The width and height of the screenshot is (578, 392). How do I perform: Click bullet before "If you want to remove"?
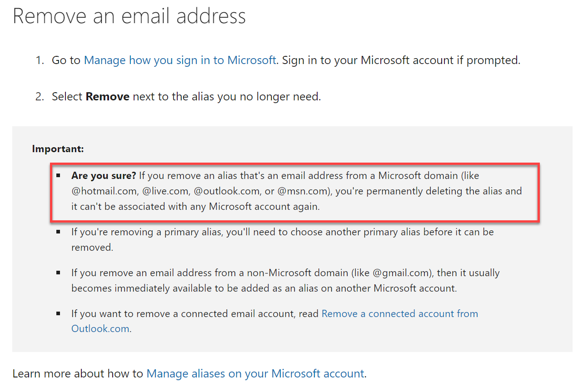pyautogui.click(x=58, y=313)
